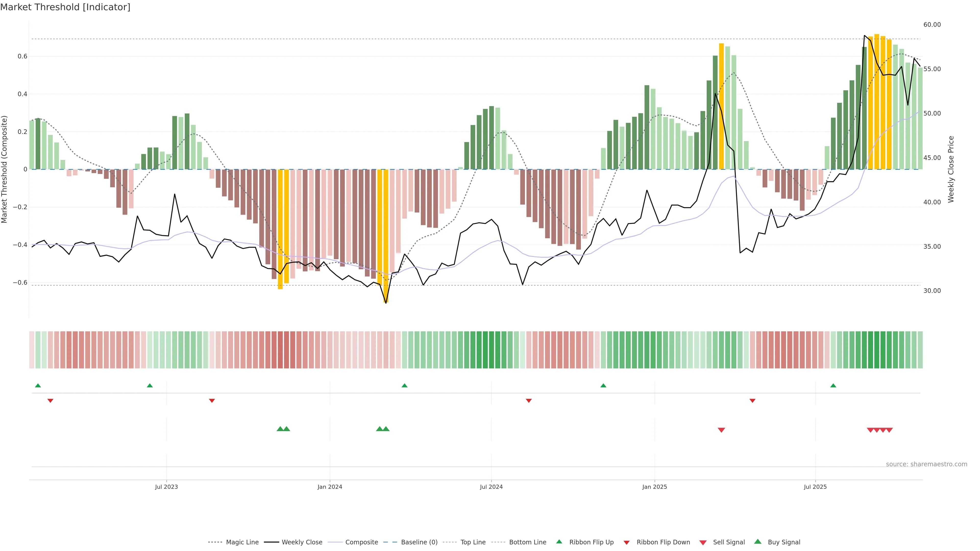Image resolution: width=980 pixels, height=551 pixels.
Task: Click the Jul 2023 axis label
Action: pos(166,487)
